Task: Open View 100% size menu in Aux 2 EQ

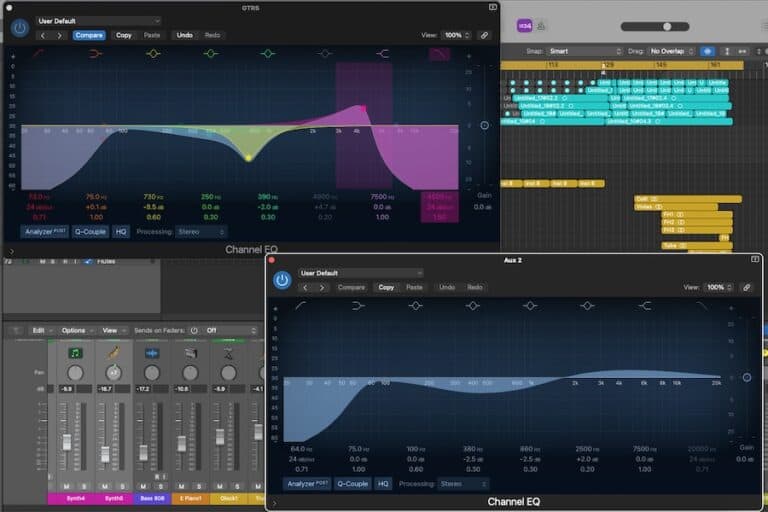Action: [719, 288]
